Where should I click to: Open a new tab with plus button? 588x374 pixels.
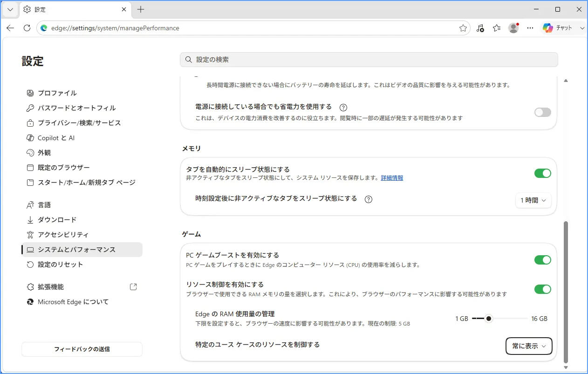(141, 9)
